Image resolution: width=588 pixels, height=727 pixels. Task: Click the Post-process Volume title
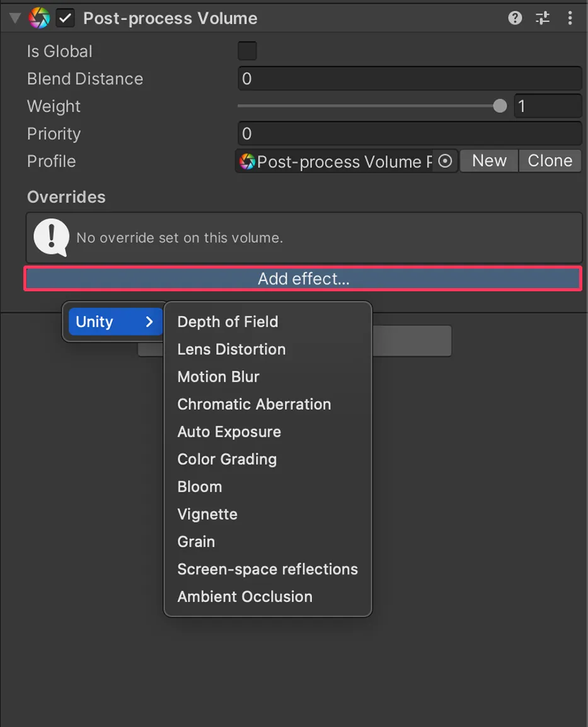[170, 18]
